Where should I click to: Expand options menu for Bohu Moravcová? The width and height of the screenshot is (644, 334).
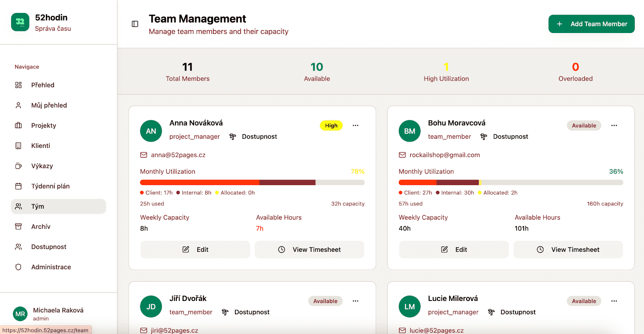pyautogui.click(x=614, y=125)
